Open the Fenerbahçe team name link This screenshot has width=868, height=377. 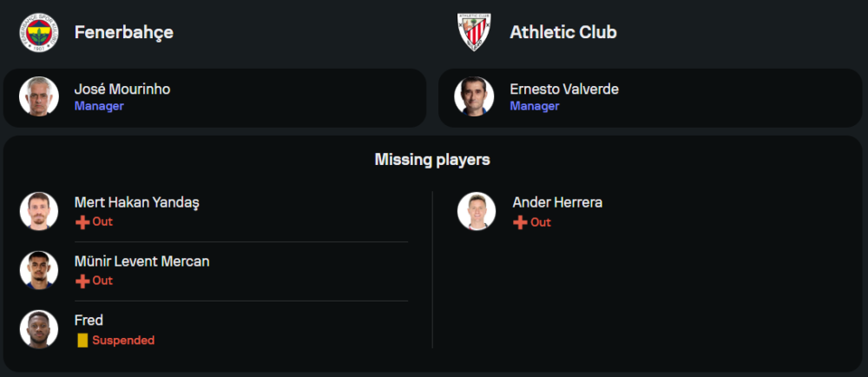point(124,32)
